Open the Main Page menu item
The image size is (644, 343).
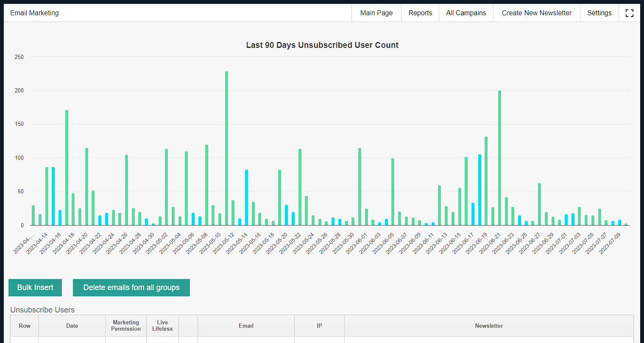tap(376, 13)
